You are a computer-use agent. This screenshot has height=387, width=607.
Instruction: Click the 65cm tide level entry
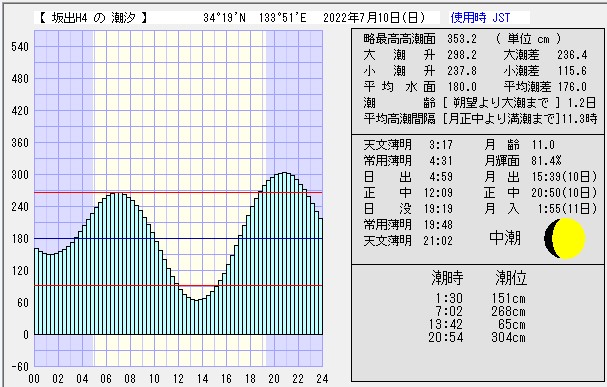pyautogui.click(x=512, y=324)
